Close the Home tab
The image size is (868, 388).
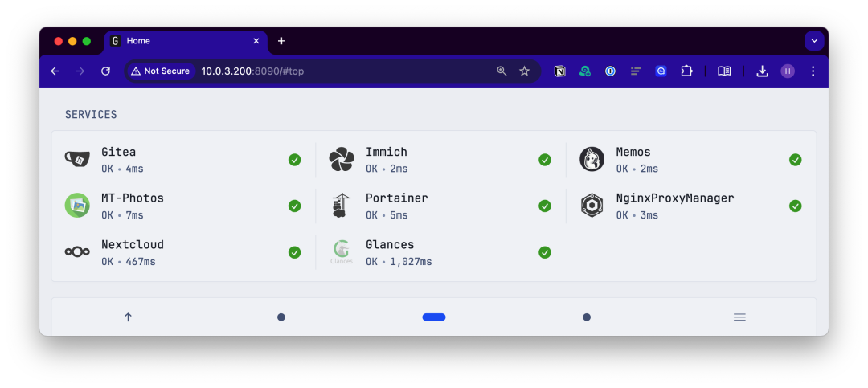(256, 41)
